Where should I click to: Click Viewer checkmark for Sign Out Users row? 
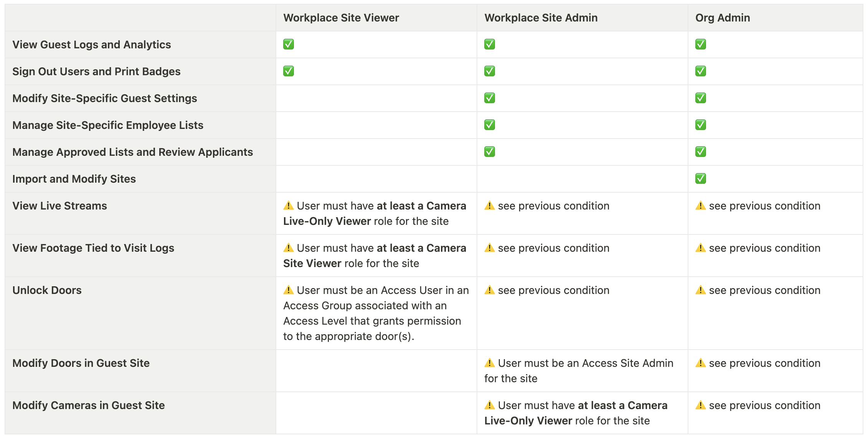289,71
